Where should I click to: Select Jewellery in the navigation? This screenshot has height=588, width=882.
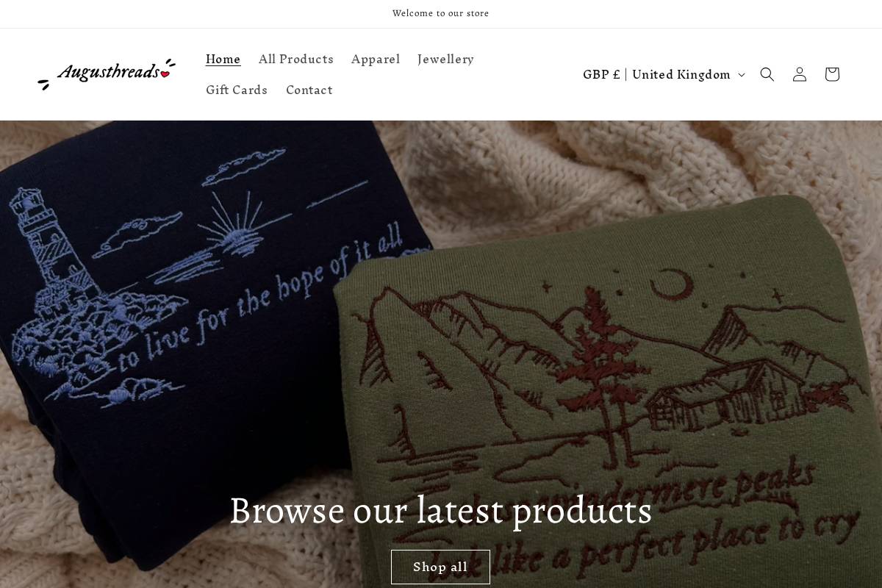(x=445, y=59)
